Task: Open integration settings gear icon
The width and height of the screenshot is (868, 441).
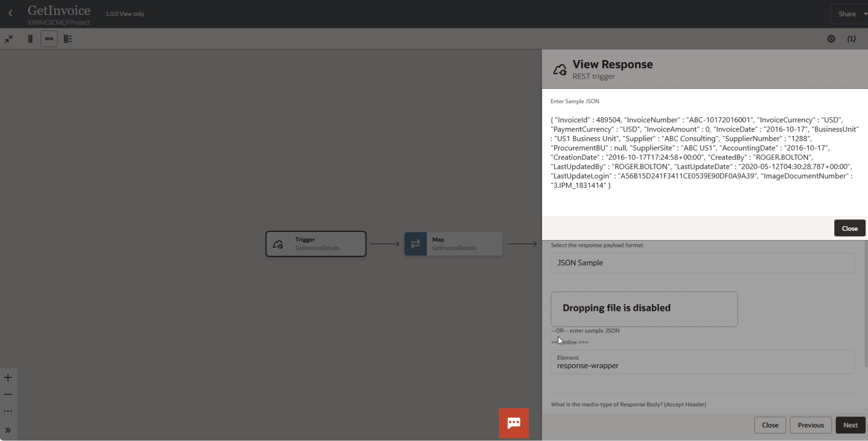Action: click(x=831, y=39)
